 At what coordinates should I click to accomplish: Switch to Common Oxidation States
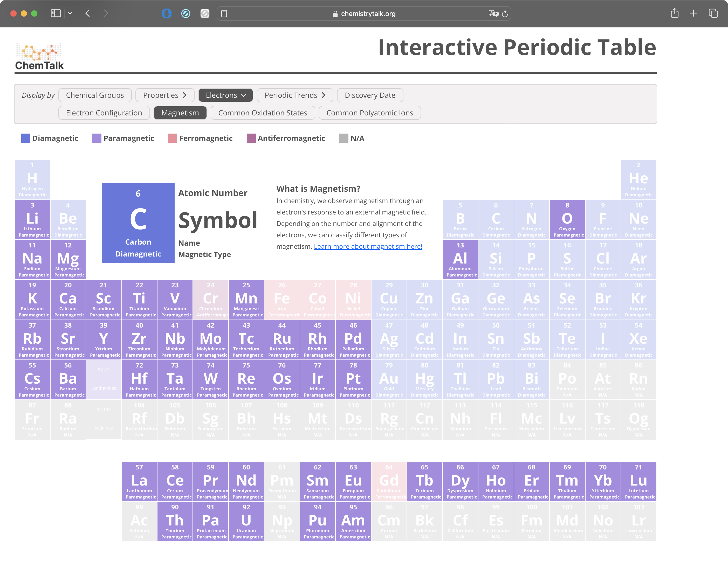[263, 113]
